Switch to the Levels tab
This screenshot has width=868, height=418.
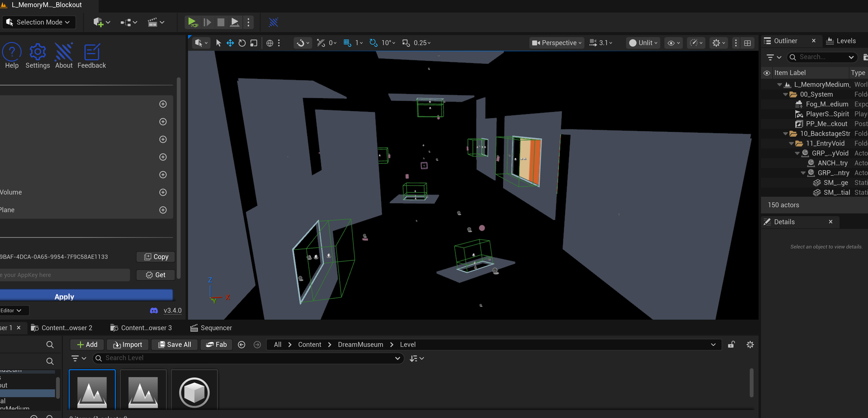(841, 41)
